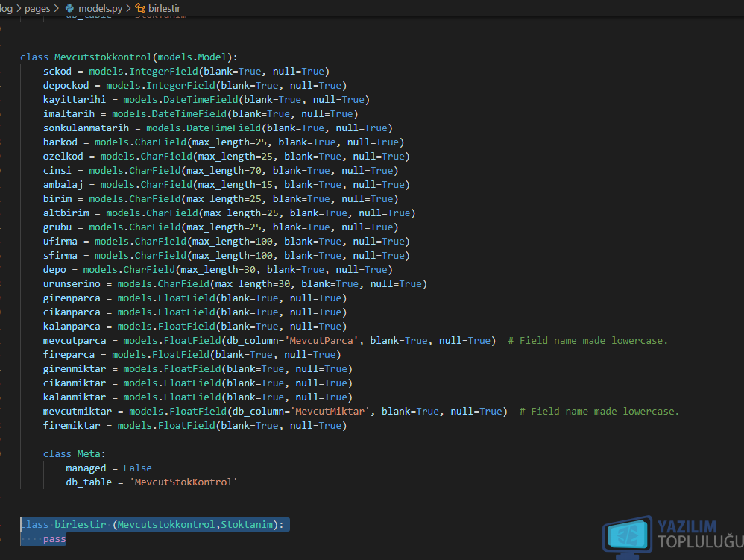Click the sonkulanmatarih field name
Viewport: 744px width, 560px height.
point(86,128)
